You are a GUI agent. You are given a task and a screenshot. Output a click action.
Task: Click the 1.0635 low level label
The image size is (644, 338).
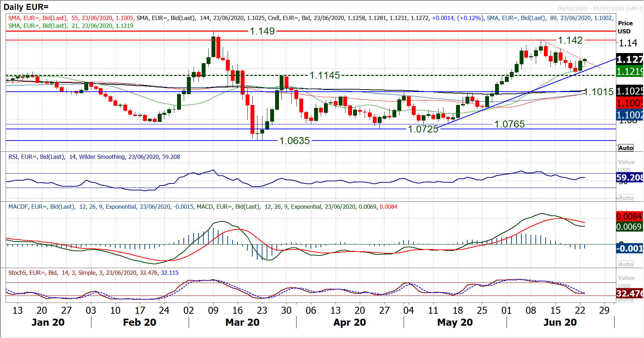point(294,141)
